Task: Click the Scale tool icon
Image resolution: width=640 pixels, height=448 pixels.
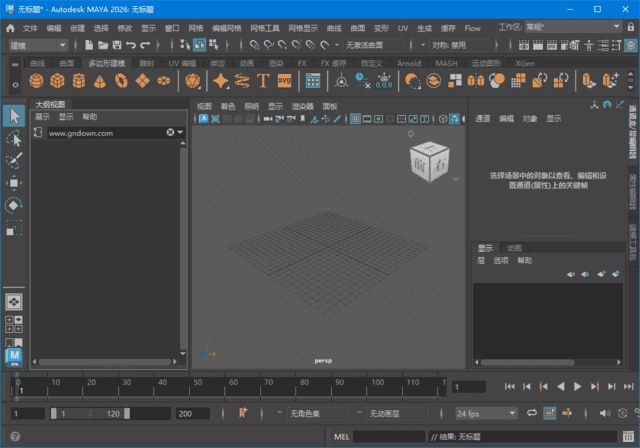Action: pyautogui.click(x=14, y=229)
